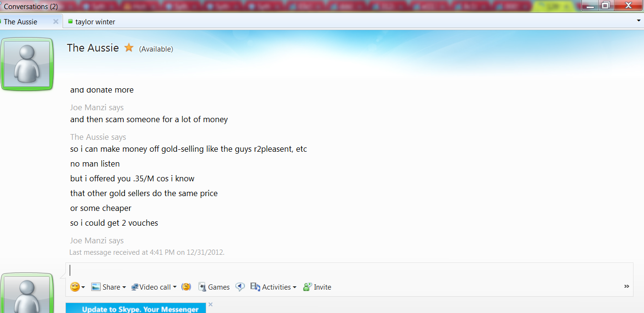Open Games from the toolbar
The image size is (644, 313).
[x=214, y=287]
